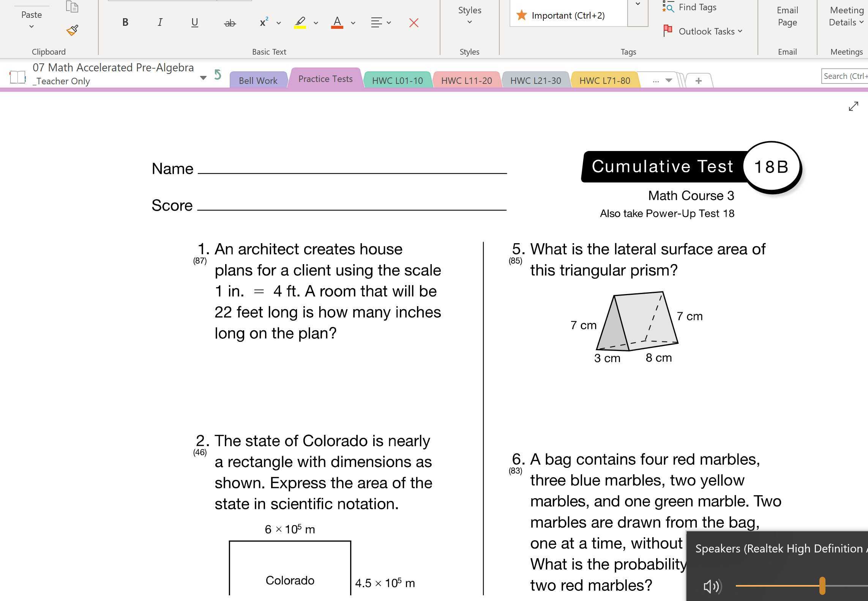The height and width of the screenshot is (601, 868).
Task: Open font color dropdown arrow
Action: pos(353,23)
